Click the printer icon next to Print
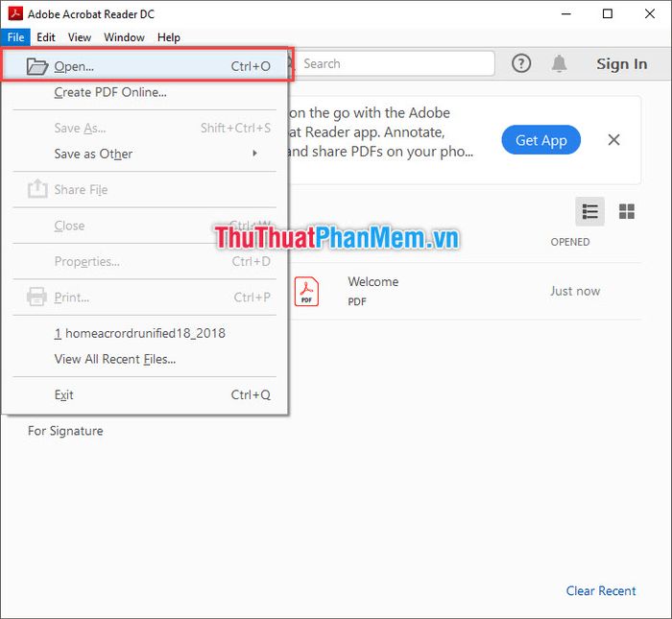The width and height of the screenshot is (672, 619). point(36,297)
